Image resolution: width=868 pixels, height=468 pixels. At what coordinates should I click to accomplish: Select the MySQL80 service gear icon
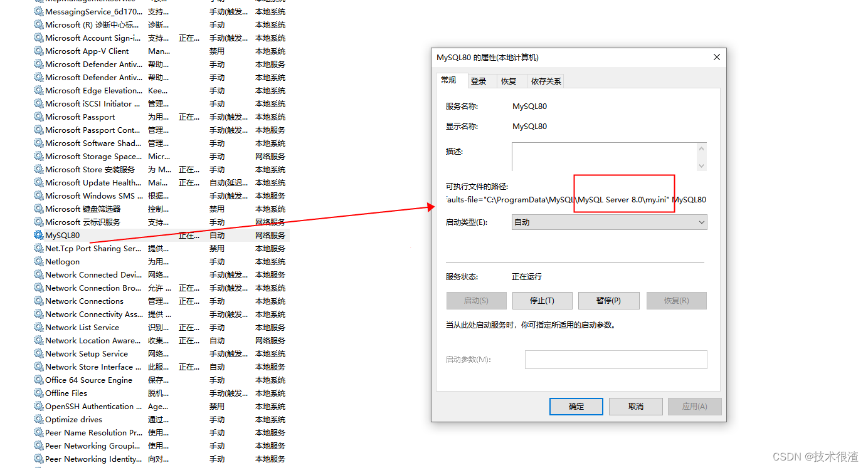(38, 236)
